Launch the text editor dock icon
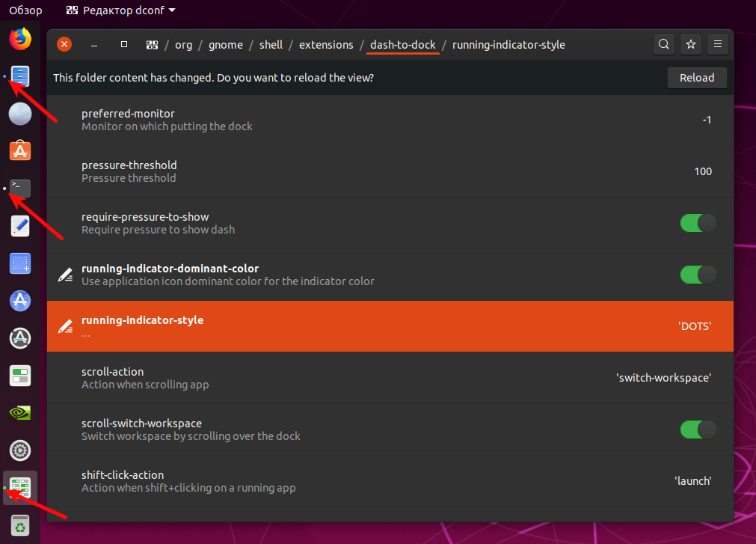The height and width of the screenshot is (544, 756). (20, 226)
